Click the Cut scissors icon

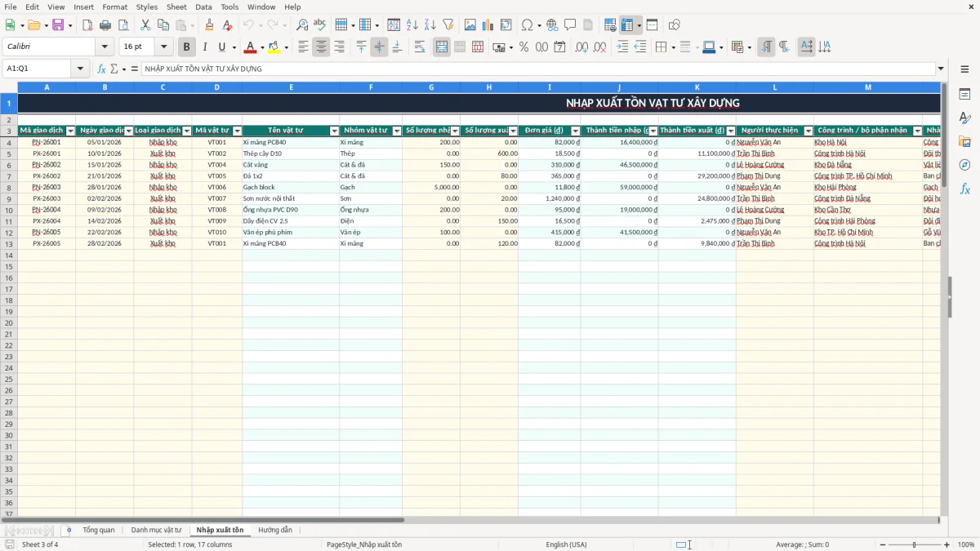tap(145, 25)
